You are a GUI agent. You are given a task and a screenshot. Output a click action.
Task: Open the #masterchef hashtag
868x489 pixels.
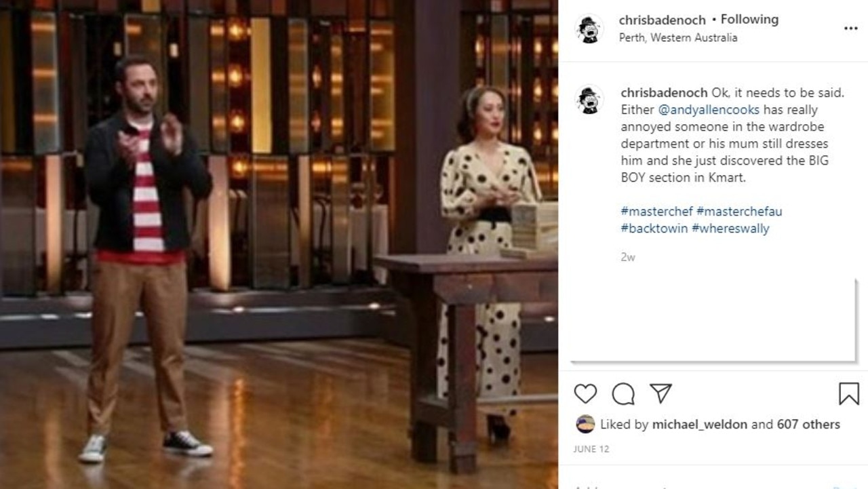point(657,212)
